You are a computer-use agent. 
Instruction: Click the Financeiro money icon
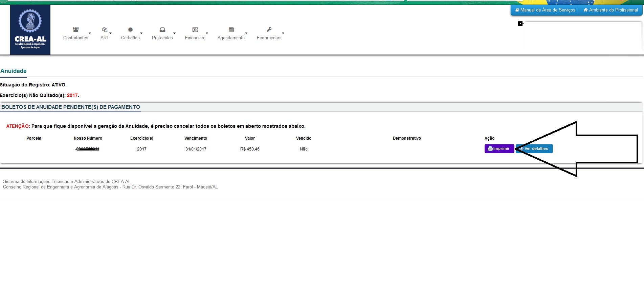point(195,29)
